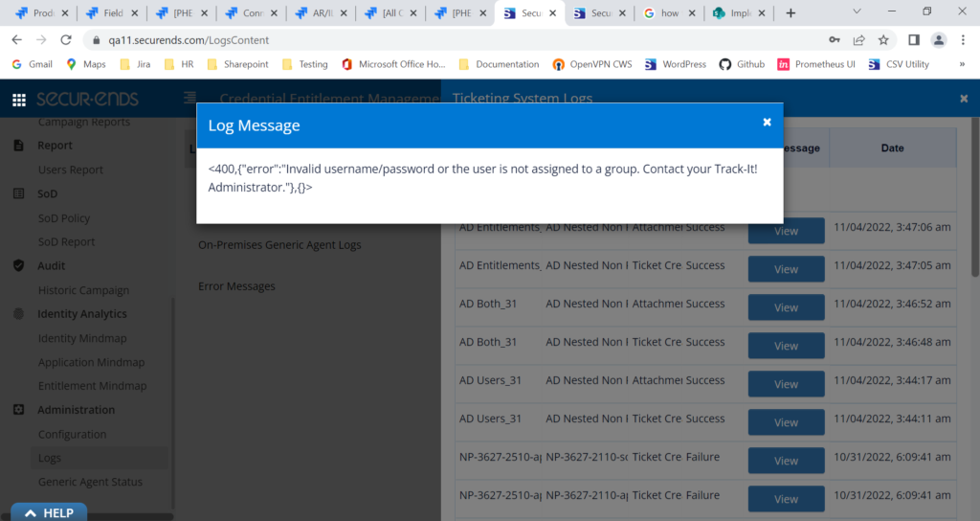
Task: Open Configuration in sidebar
Action: pyautogui.click(x=72, y=434)
